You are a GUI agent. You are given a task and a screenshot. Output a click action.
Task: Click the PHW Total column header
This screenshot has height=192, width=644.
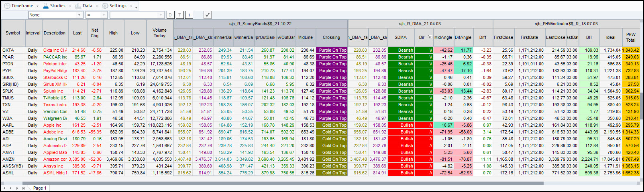pos(631,37)
